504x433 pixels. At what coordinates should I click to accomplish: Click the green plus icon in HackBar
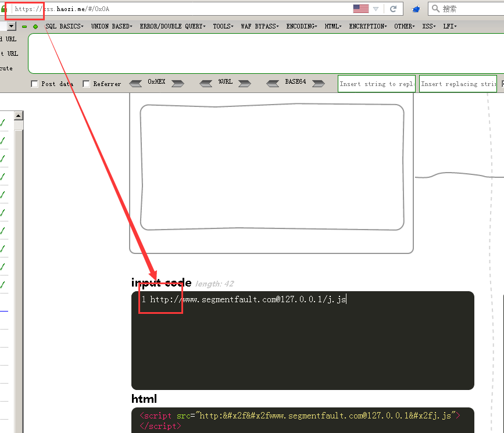(35, 27)
